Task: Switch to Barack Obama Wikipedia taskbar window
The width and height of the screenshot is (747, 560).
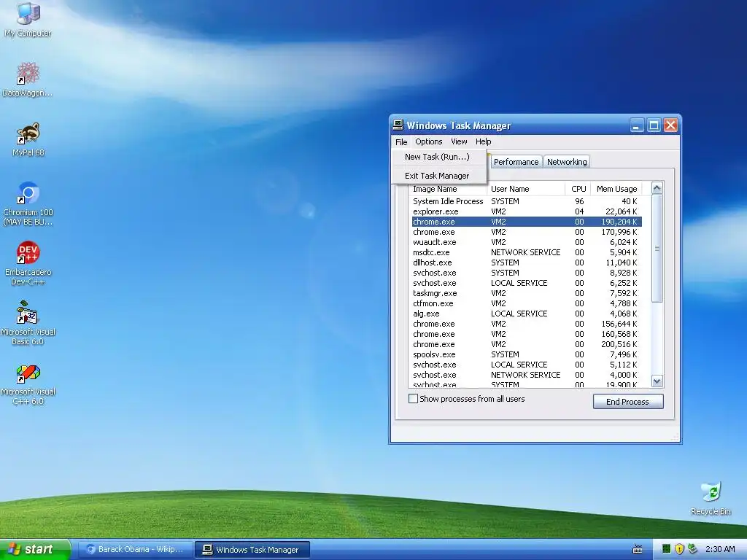Action: [x=135, y=550]
